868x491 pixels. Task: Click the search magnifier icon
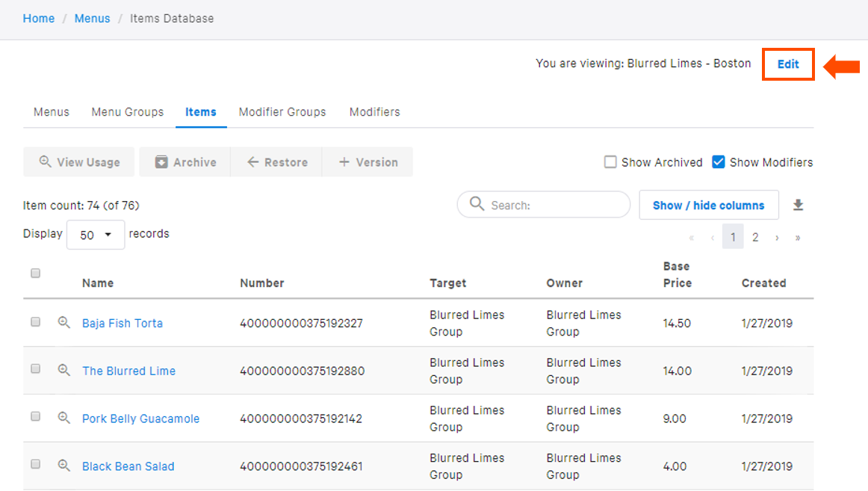click(478, 203)
